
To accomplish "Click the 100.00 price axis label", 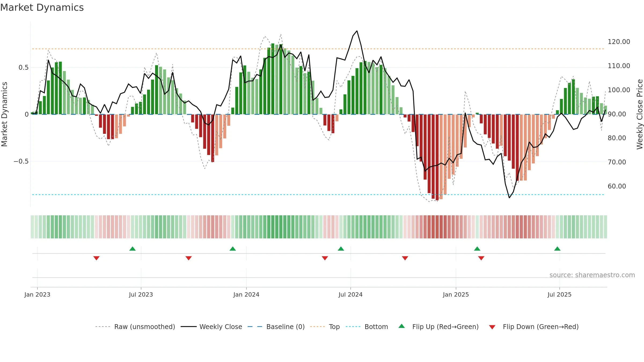I will [x=619, y=90].
